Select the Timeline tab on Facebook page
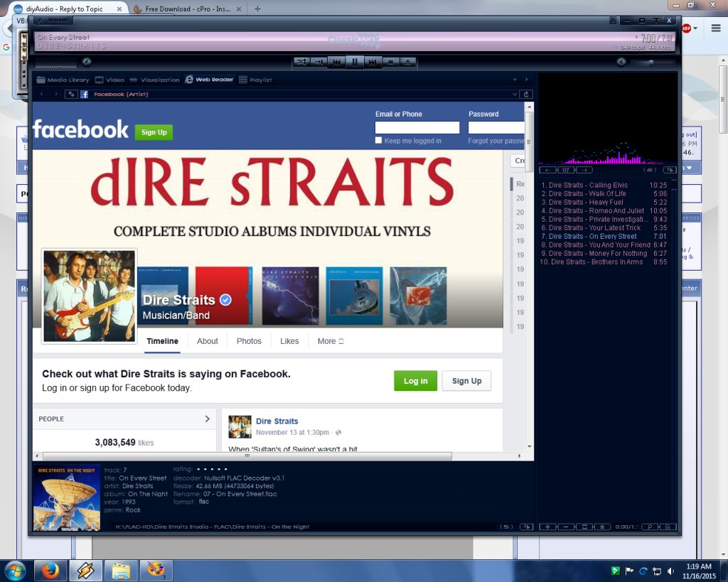728x582 pixels. click(x=163, y=341)
